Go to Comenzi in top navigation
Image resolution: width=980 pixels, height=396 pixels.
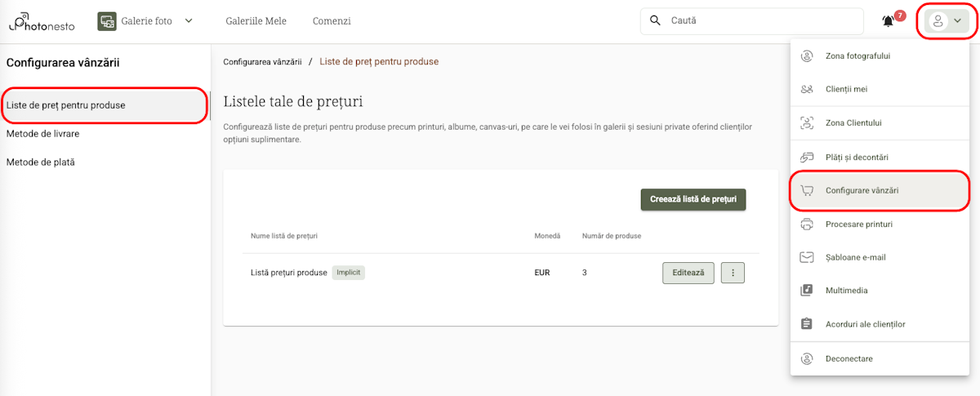(332, 21)
